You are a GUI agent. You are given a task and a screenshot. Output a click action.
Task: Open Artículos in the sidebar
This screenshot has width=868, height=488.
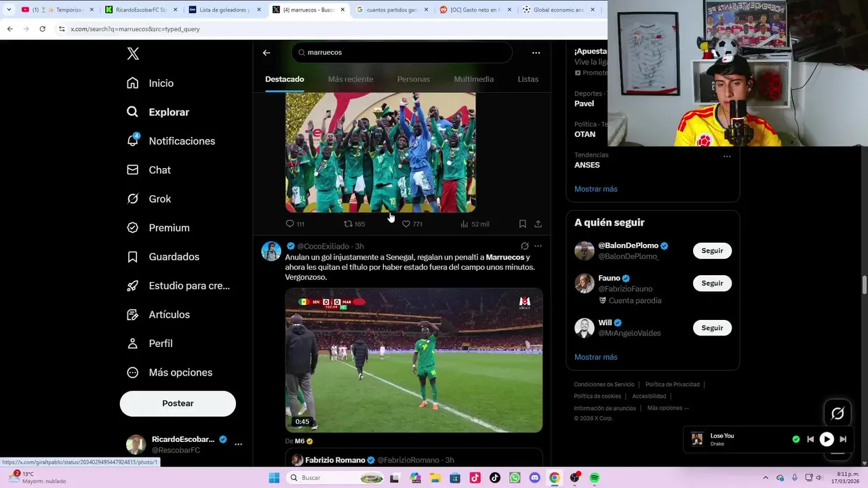point(158,314)
